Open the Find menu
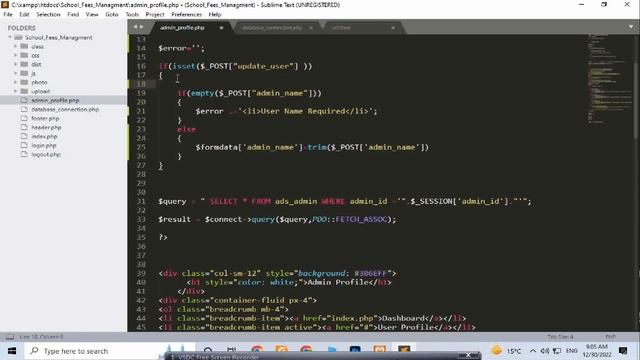 (73, 14)
